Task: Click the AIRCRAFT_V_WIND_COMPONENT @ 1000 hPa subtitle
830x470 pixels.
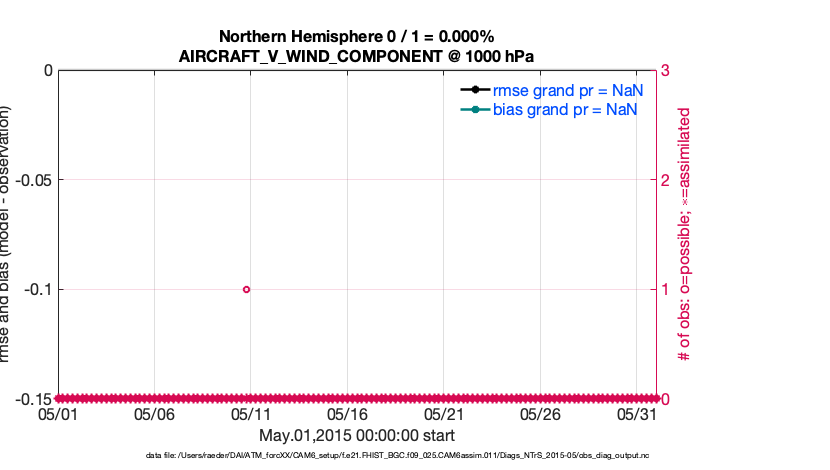Action: click(x=356, y=57)
